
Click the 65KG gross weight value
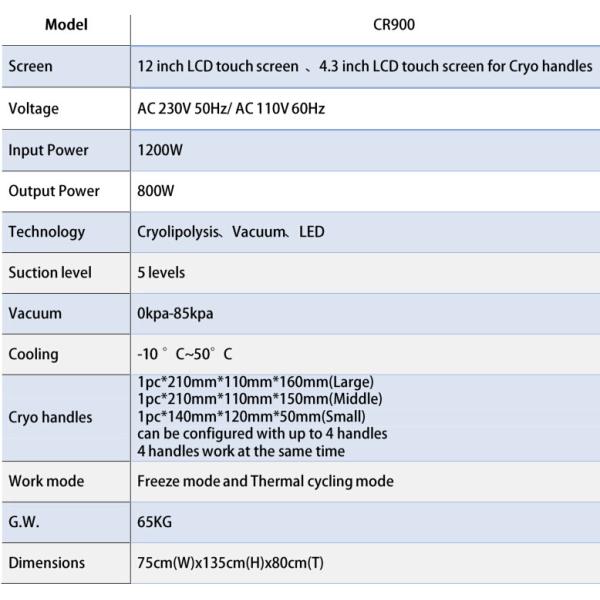click(x=155, y=522)
